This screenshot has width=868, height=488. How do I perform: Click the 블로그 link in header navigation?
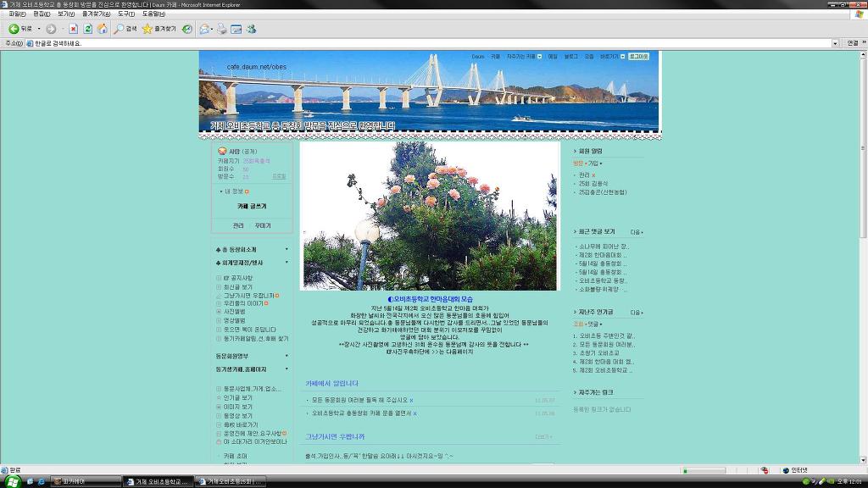tap(570, 57)
